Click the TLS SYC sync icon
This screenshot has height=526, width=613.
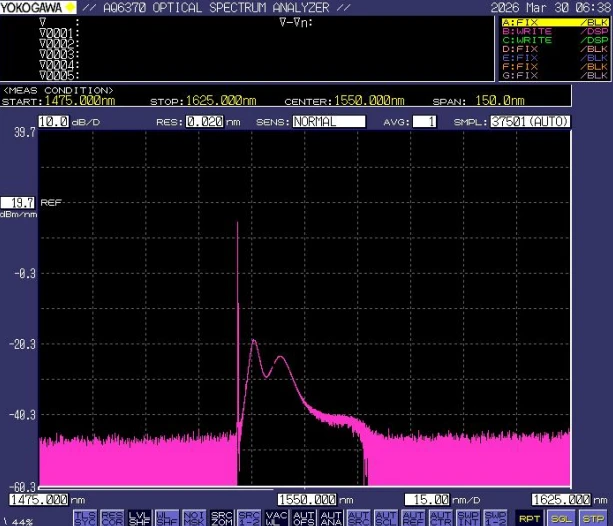pos(84,517)
